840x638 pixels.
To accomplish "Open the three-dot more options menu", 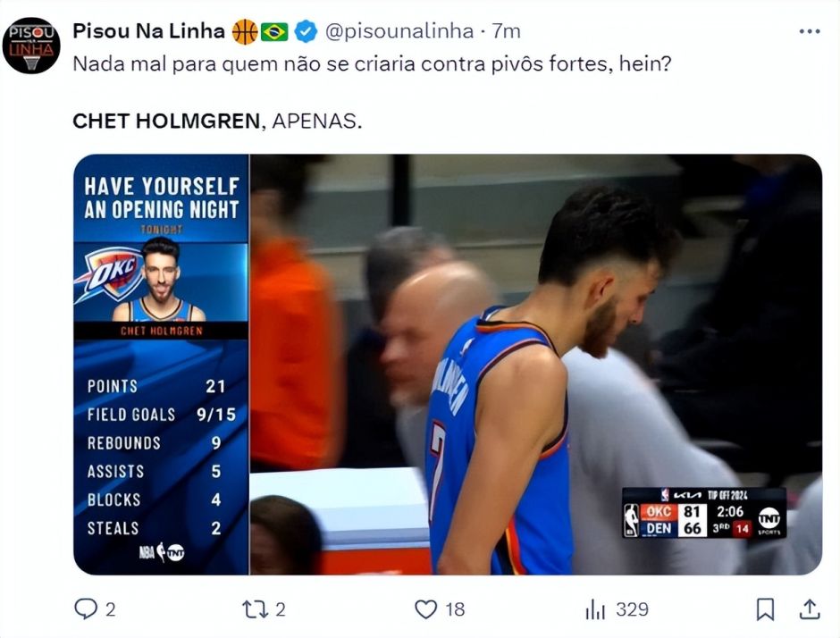I will tap(809, 31).
